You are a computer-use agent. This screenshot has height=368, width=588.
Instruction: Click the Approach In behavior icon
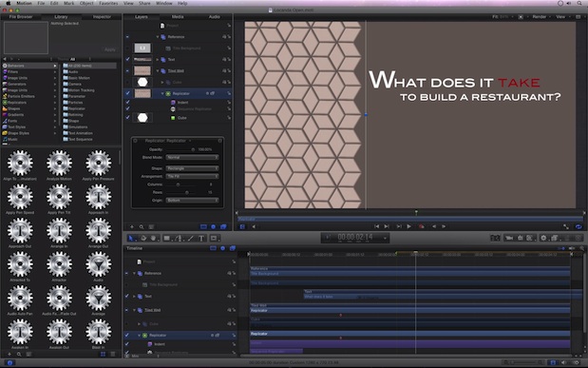pyautogui.click(x=98, y=197)
